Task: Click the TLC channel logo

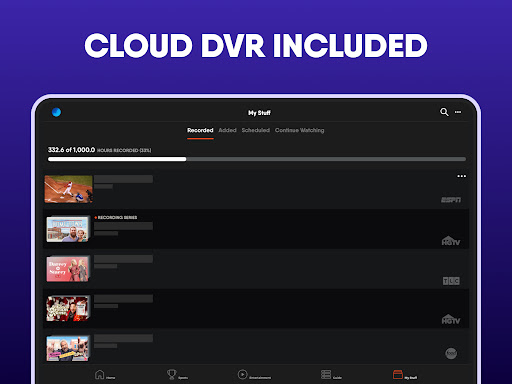Action: tap(451, 281)
